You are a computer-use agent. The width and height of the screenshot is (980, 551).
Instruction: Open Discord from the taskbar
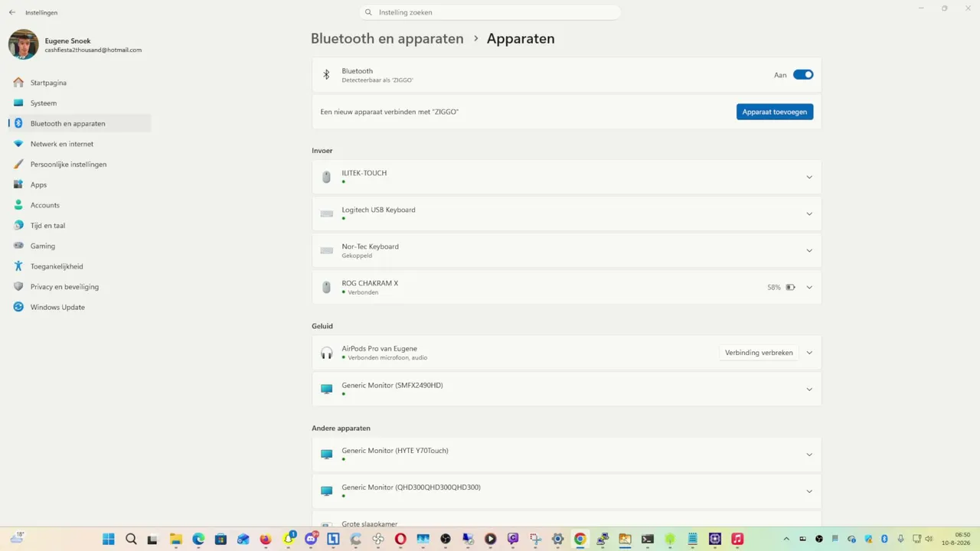[311, 539]
